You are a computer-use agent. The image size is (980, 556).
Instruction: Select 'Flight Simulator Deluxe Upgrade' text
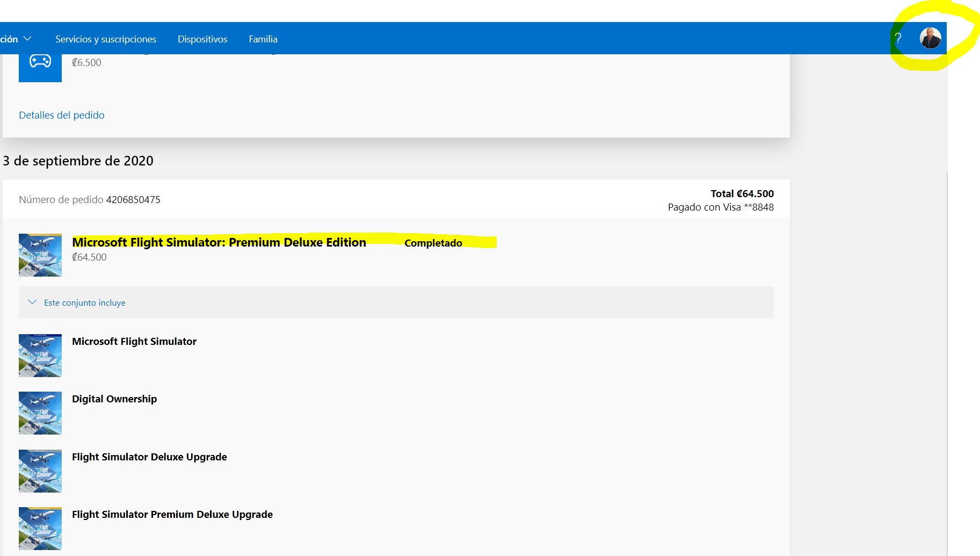pos(149,457)
